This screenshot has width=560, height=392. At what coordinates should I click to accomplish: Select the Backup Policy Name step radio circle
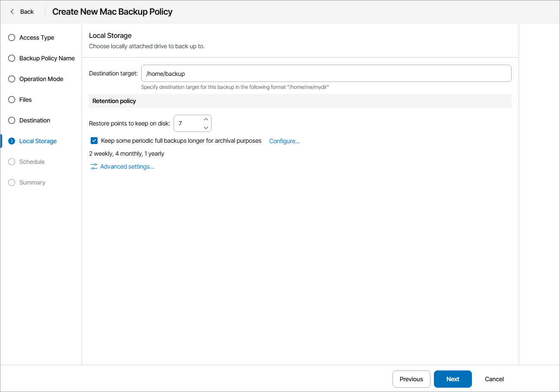(x=11, y=58)
